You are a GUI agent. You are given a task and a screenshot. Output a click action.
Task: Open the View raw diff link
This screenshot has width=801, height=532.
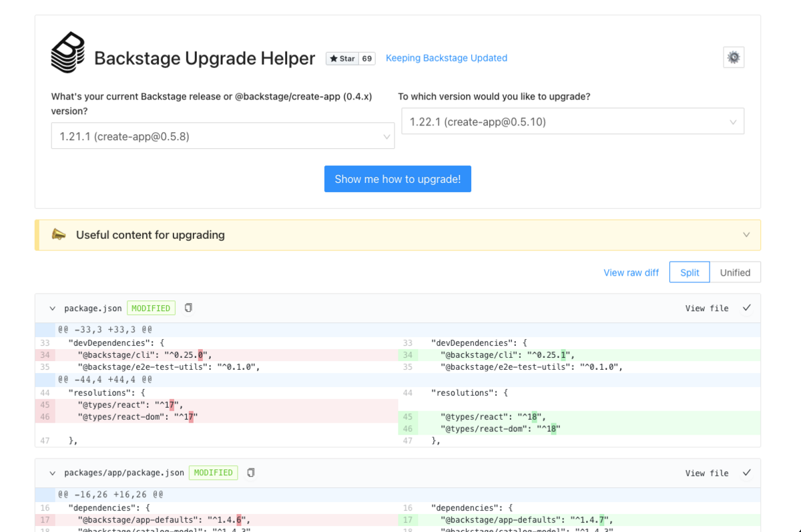[631, 272]
